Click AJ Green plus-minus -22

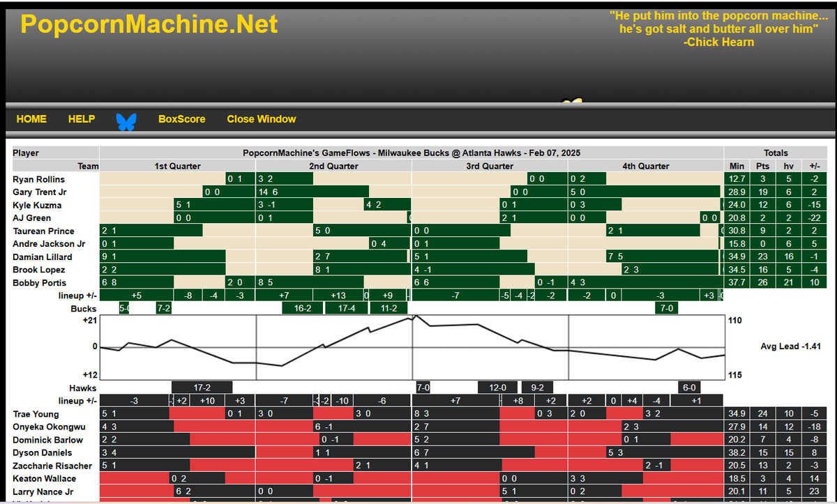tap(815, 218)
